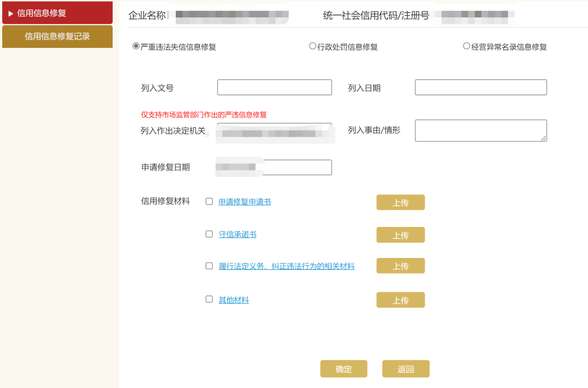Open the 信用信息修复记录 sidebar tab
The image size is (588, 388).
point(57,36)
